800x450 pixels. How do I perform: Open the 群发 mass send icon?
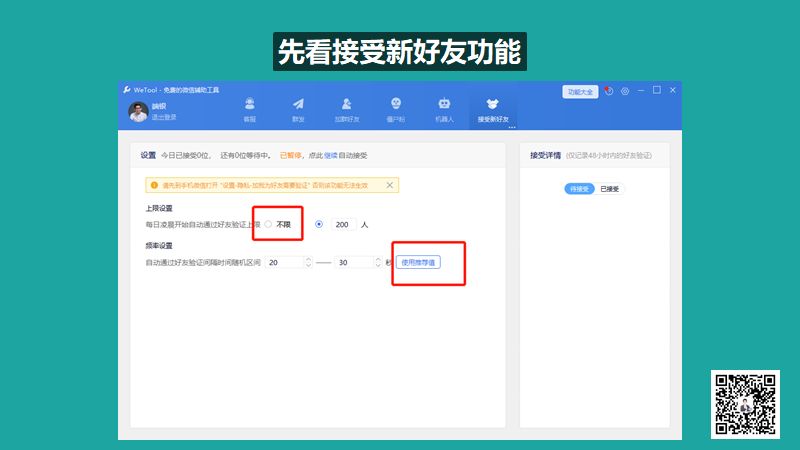pos(298,108)
